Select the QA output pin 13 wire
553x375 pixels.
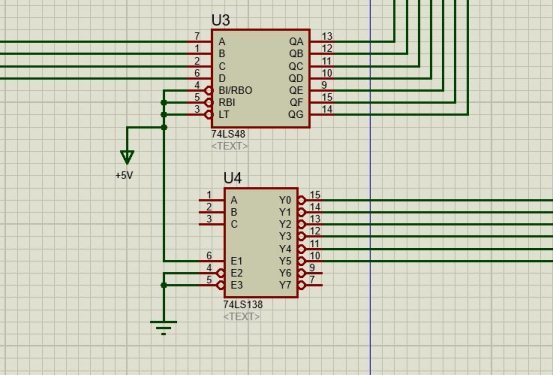pyautogui.click(x=353, y=41)
